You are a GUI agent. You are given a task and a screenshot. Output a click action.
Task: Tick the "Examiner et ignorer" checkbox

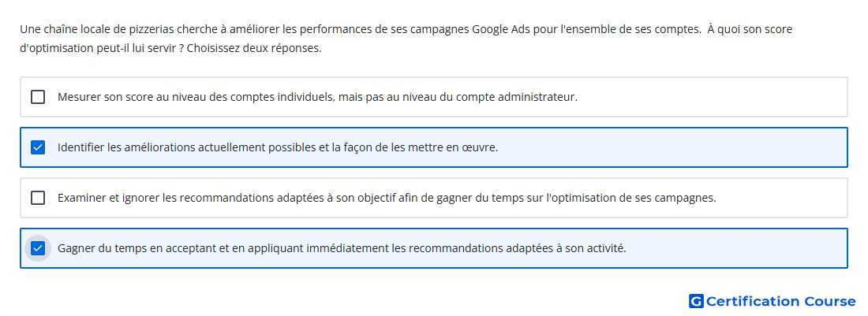point(38,198)
